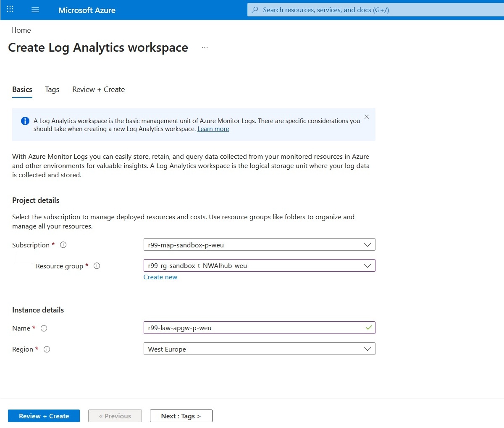Viewport: 504px width, 428px height.
Task: Click the Region info icon
Action: pos(47,349)
